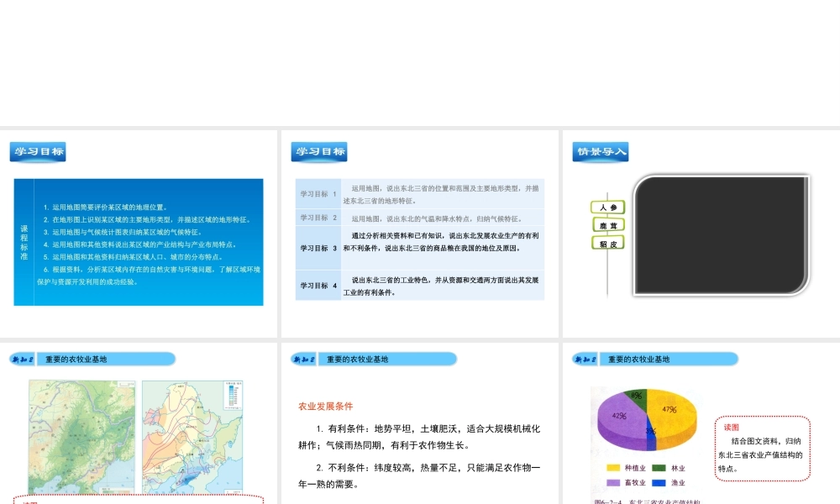Select the 课程标准 vertical label
Image resolution: width=840 pixels, height=504 pixels.
(24, 242)
